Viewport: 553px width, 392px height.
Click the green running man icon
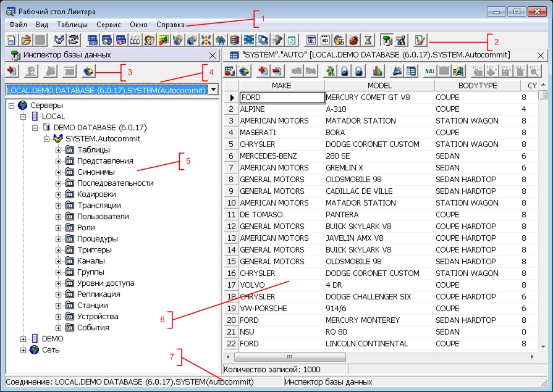pyautogui.click(x=330, y=71)
